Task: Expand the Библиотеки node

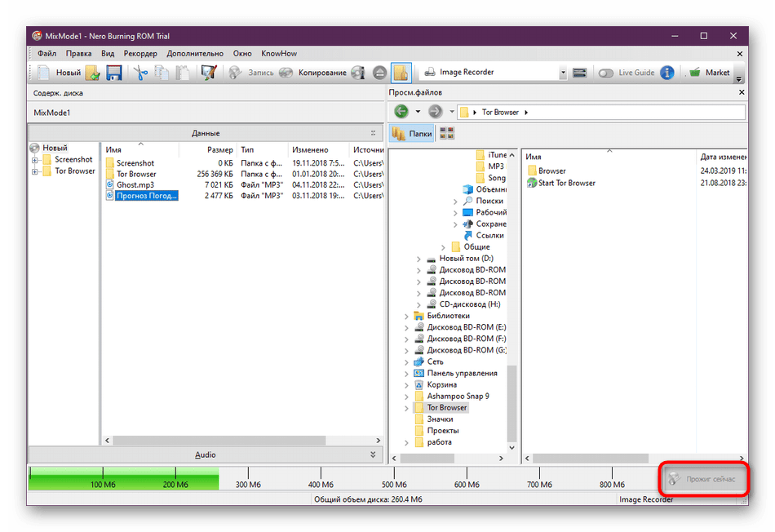Action: coord(406,316)
